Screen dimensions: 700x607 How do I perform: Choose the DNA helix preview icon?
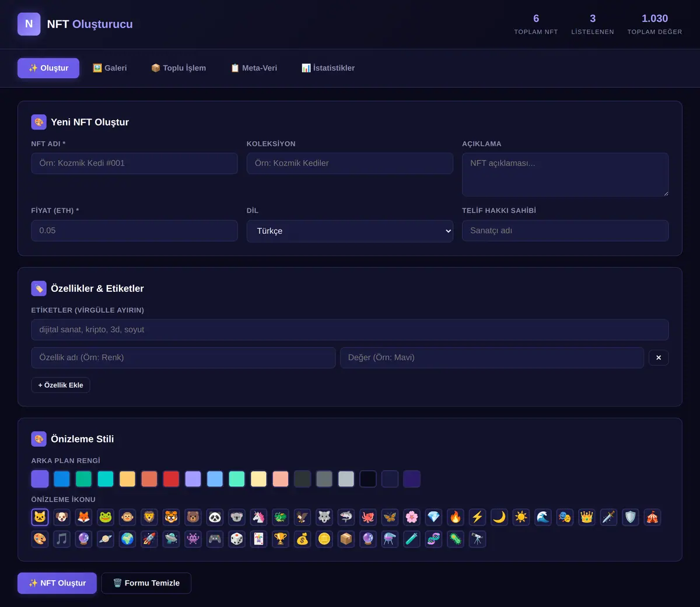(433, 539)
